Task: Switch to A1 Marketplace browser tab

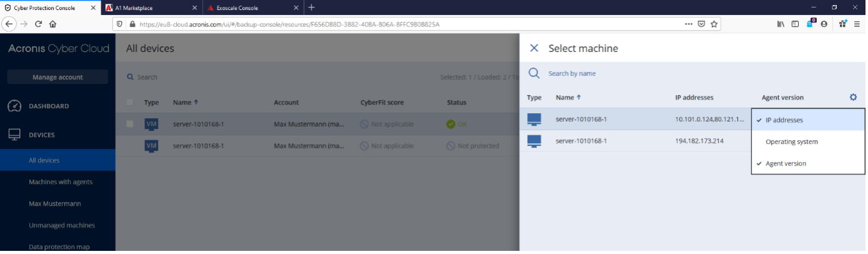Action: (x=150, y=8)
